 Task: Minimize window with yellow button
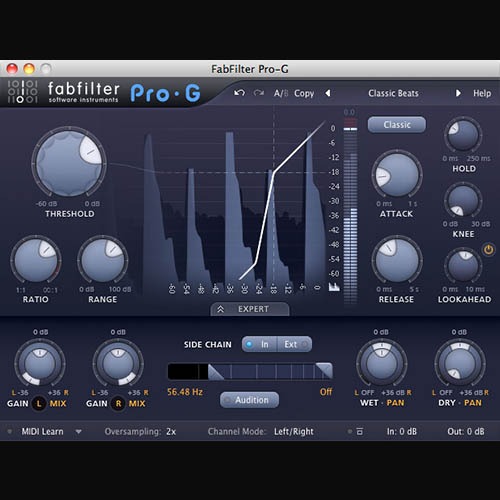click(29, 69)
